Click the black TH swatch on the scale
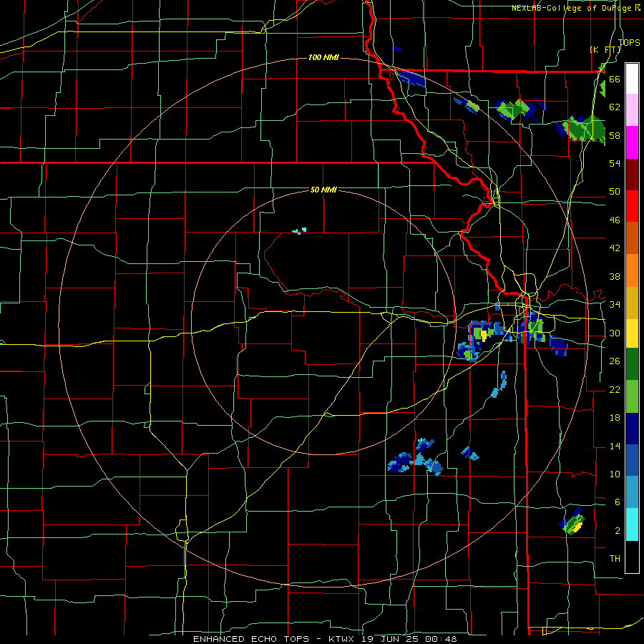The image size is (644, 644). click(632, 557)
